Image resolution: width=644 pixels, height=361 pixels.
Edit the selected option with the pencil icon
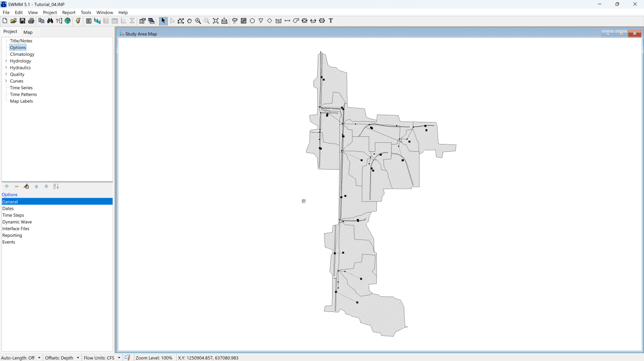click(x=26, y=186)
